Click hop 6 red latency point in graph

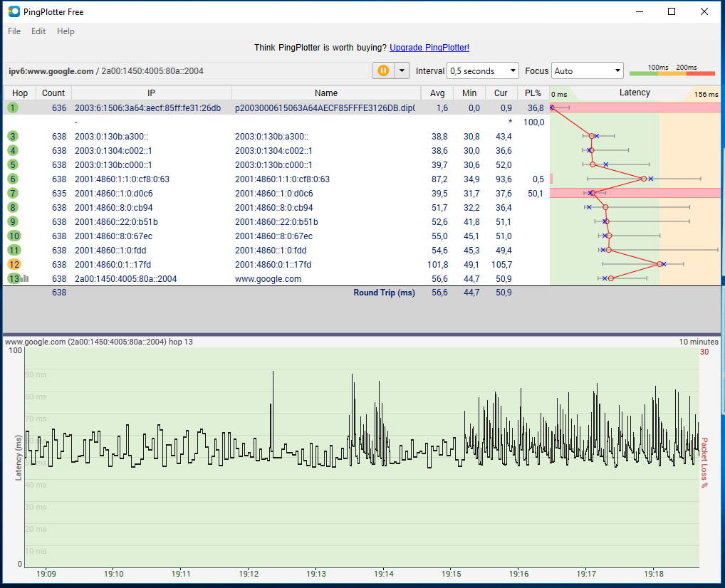644,179
